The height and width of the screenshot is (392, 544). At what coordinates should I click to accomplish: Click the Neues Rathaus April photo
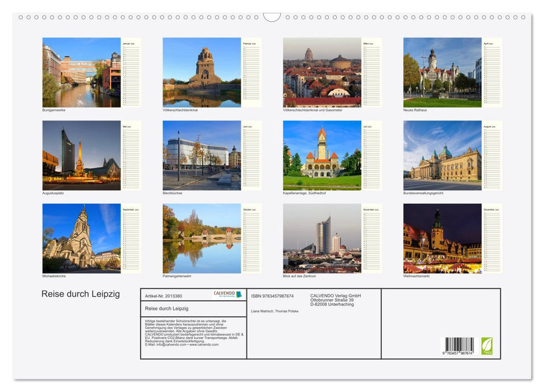coord(443,73)
